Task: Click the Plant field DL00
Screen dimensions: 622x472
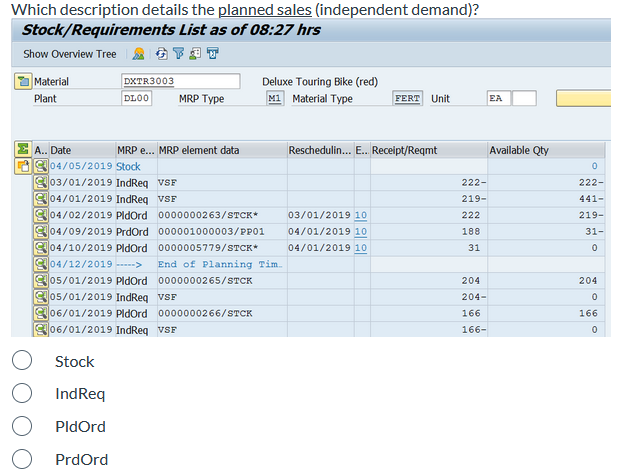Action: click(x=136, y=98)
